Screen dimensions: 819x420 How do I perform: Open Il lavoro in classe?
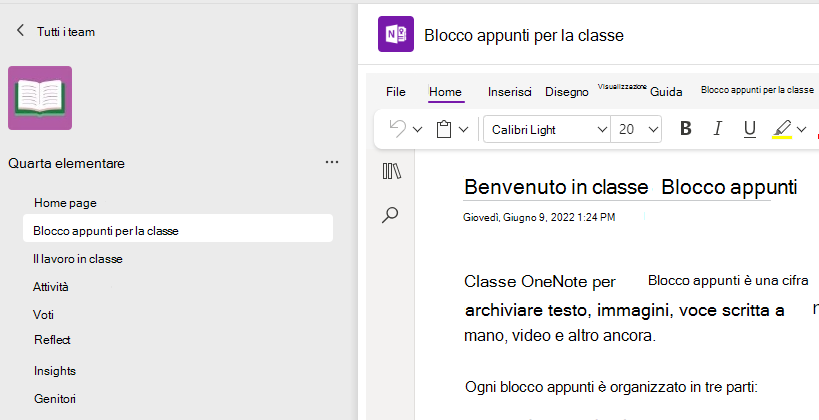[78, 259]
